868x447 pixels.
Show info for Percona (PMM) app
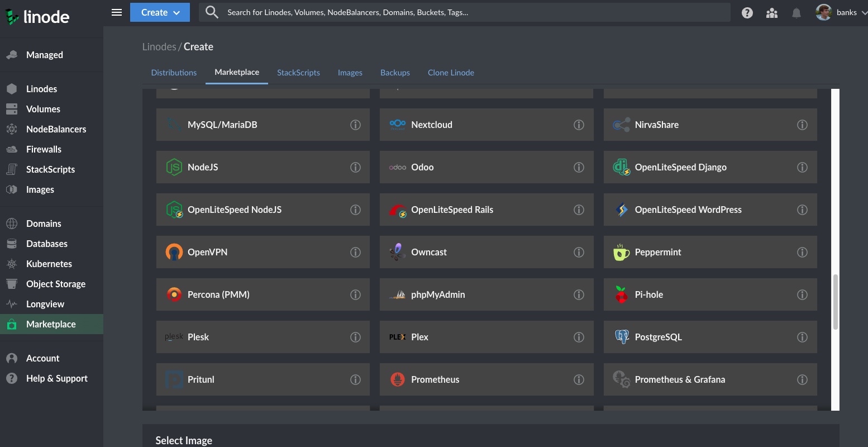(x=355, y=294)
